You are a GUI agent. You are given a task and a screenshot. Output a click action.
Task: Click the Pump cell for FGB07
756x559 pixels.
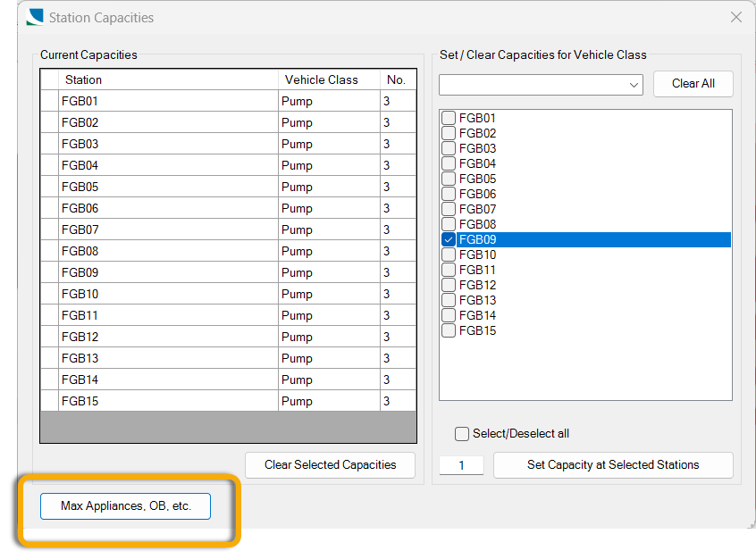328,229
